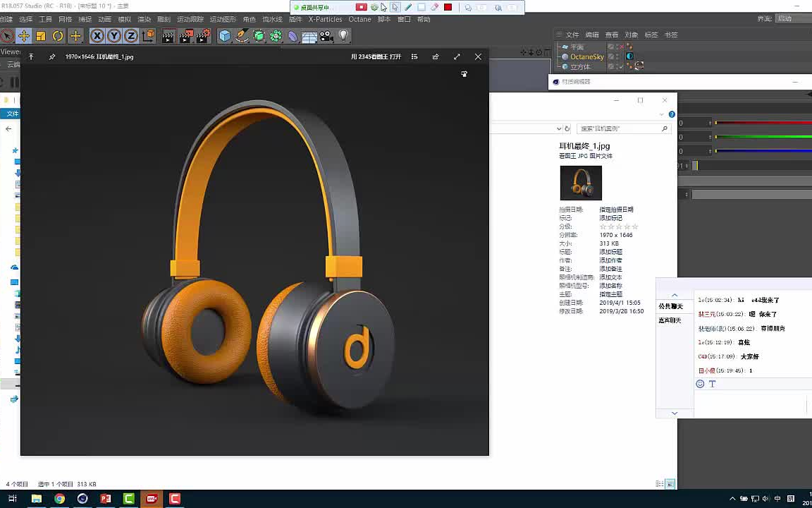Select the Move tool in the C4D toolbar
This screenshot has width=812, height=508.
pyautogui.click(x=25, y=37)
